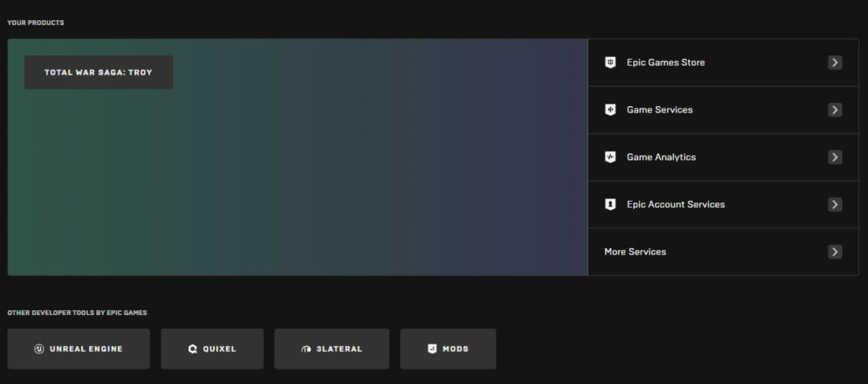Image resolution: width=868 pixels, height=384 pixels.
Task: Open the 3Lateral developer tool
Action: (x=332, y=349)
